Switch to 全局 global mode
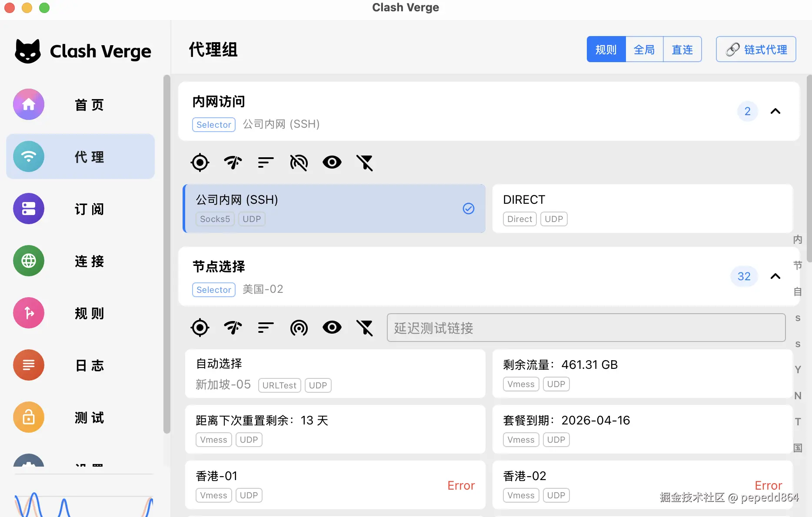 644,50
